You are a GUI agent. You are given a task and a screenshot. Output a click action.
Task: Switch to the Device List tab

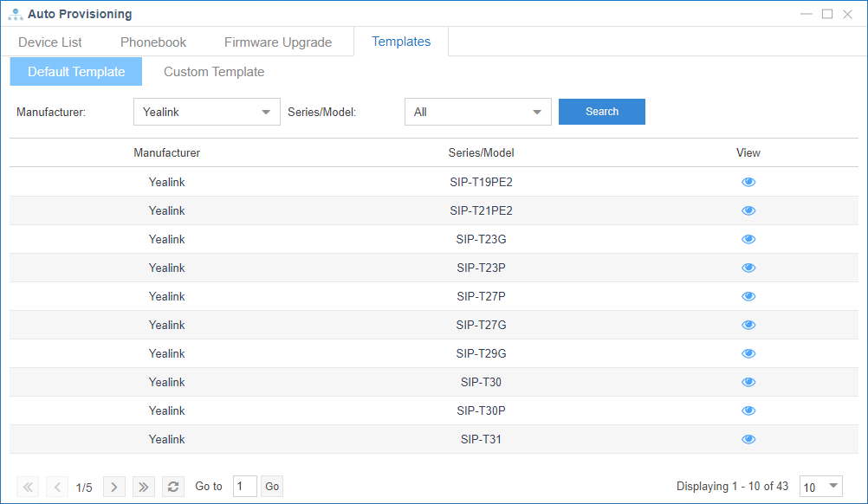click(x=50, y=42)
